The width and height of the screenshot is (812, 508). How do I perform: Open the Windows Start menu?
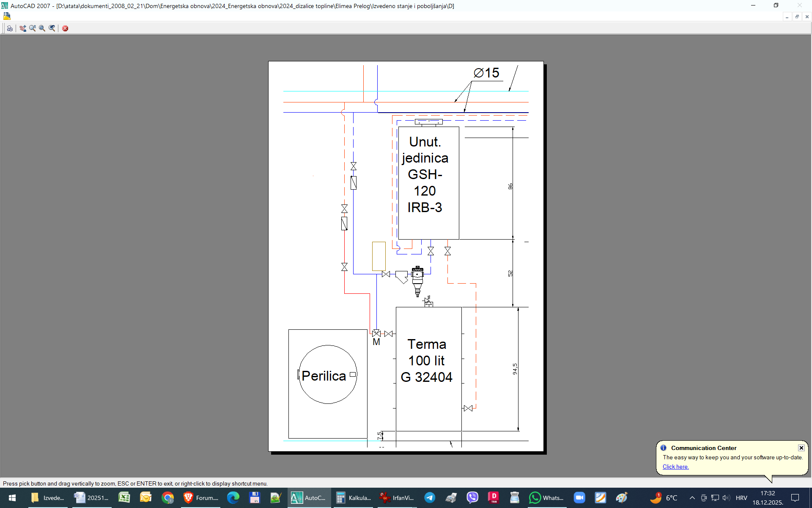12,498
